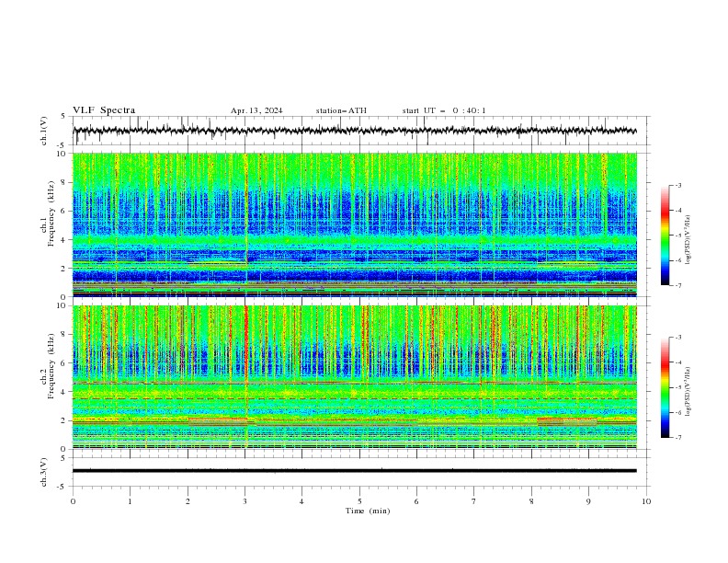Viewport: 728px width, 563px height.
Task: Click the "VLF Spectra" plot title
Action: click(x=104, y=110)
